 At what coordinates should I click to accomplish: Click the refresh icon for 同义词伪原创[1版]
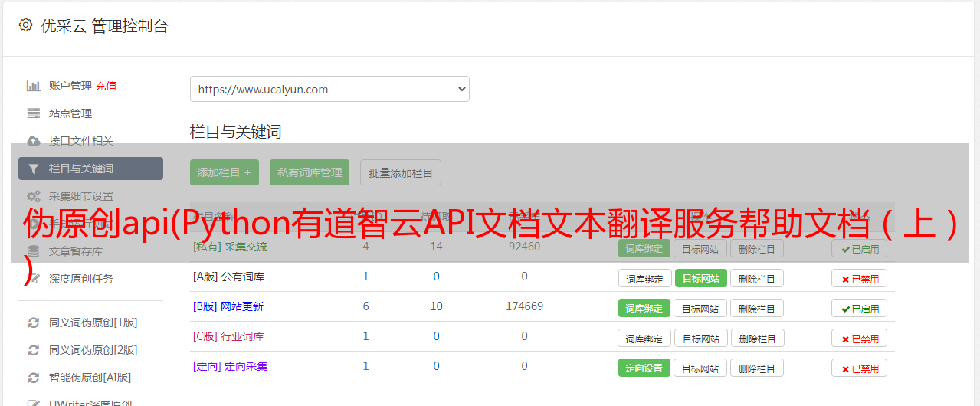[x=33, y=323]
